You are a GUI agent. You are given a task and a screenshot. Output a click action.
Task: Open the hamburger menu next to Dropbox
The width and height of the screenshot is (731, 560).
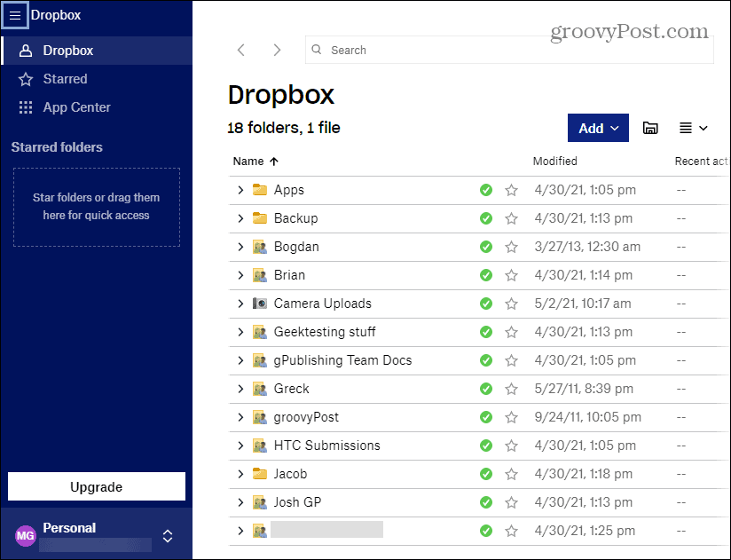click(x=15, y=15)
